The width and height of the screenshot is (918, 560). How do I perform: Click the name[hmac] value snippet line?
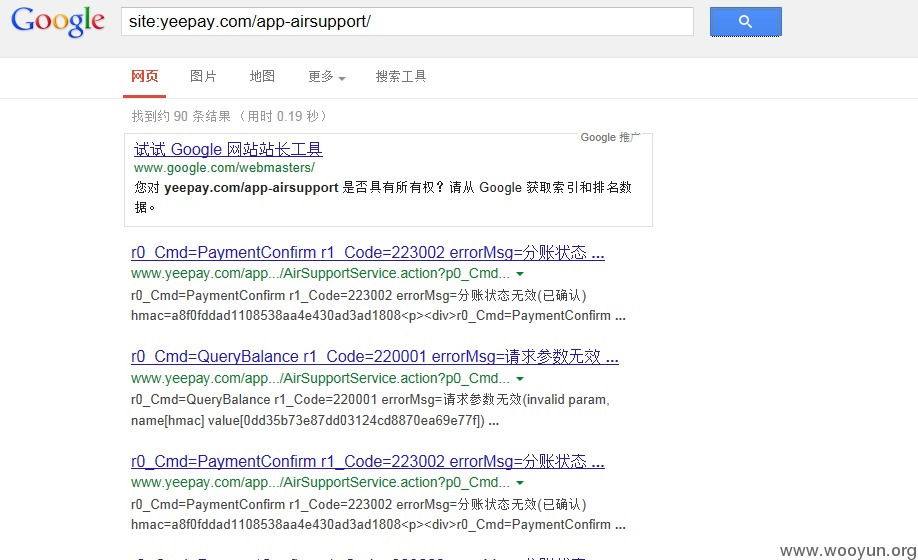(x=314, y=421)
